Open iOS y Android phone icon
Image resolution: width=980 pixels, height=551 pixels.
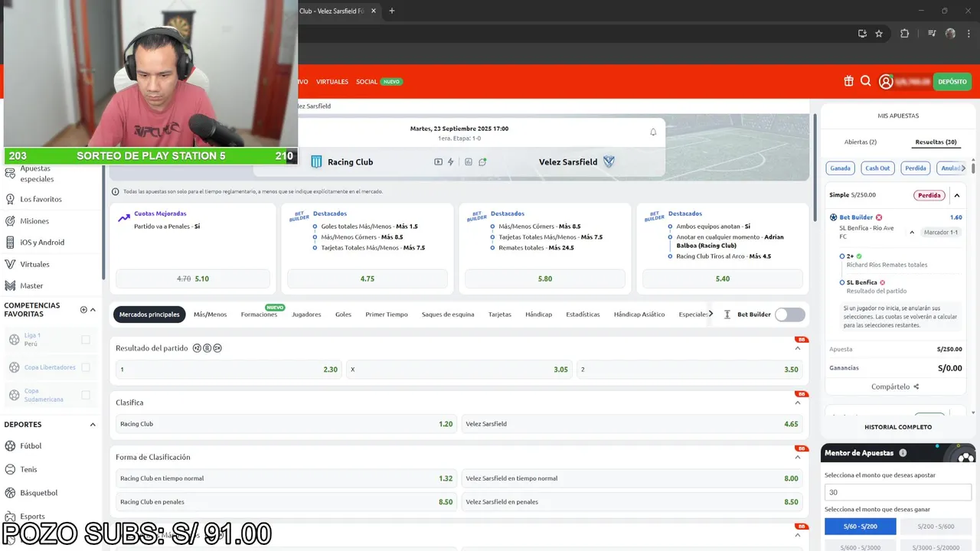point(10,243)
